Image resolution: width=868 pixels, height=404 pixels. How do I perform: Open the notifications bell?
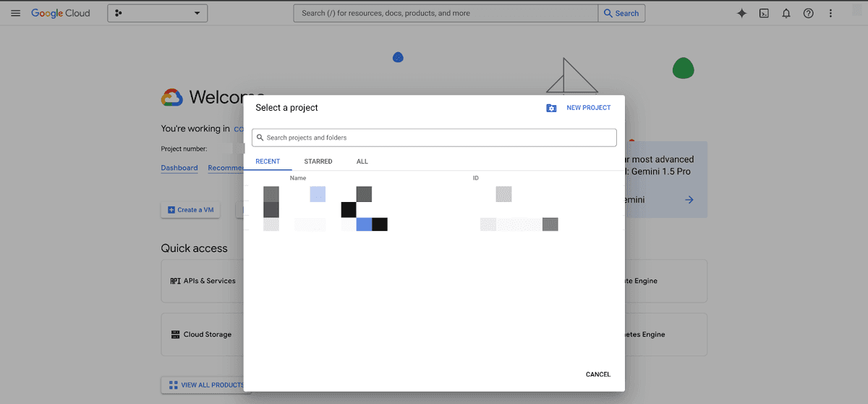pos(786,13)
